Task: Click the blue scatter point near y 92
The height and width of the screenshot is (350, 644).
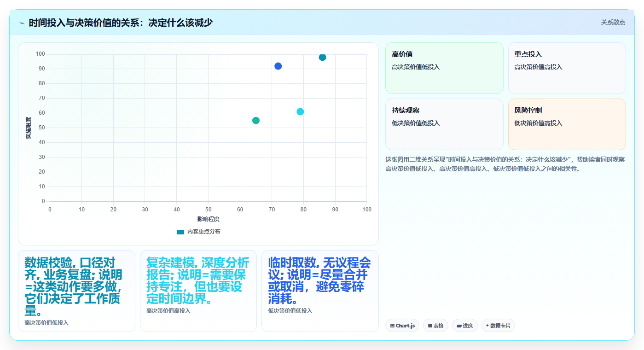Action: point(278,66)
